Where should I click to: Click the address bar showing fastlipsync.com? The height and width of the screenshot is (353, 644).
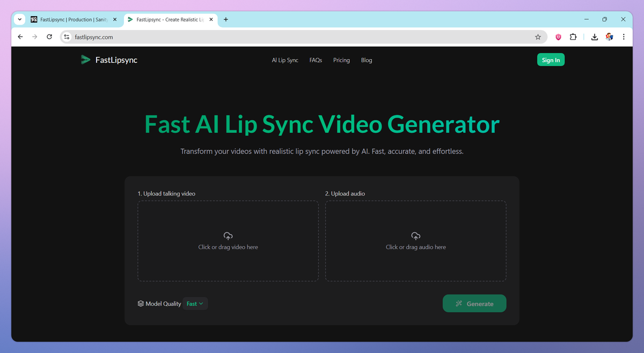303,37
